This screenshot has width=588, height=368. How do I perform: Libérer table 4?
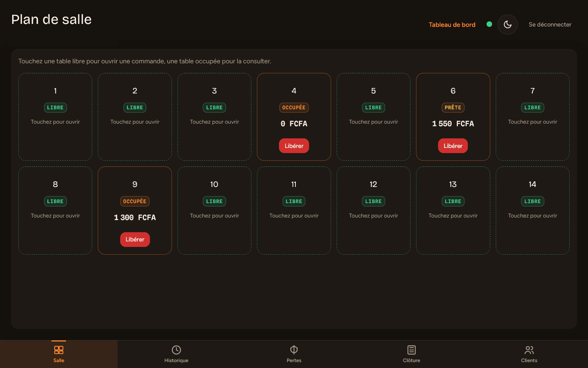pyautogui.click(x=294, y=146)
